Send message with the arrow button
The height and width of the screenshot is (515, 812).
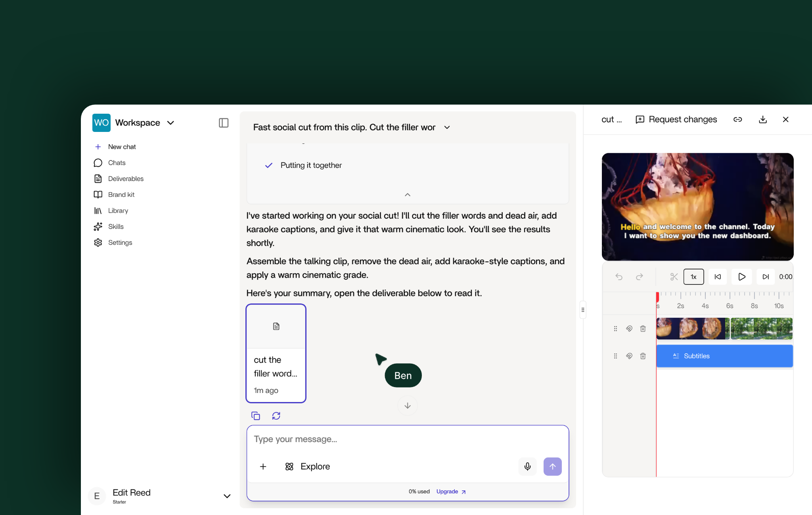click(x=553, y=466)
